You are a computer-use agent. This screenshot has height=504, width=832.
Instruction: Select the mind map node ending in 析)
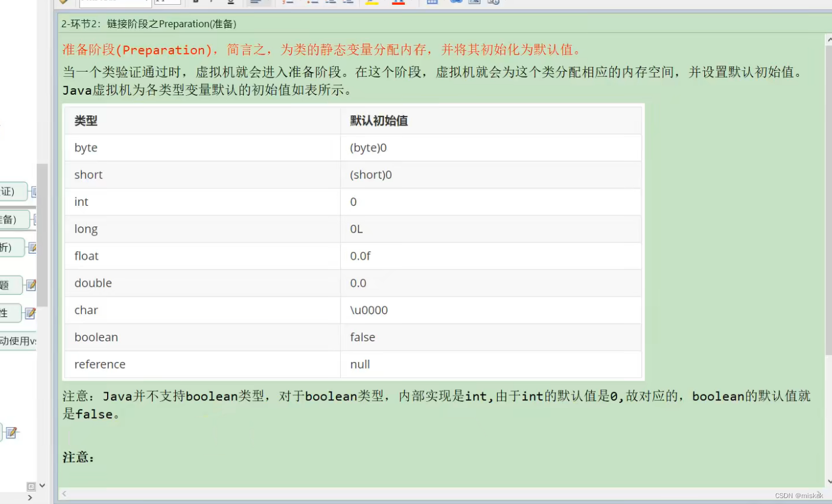point(12,247)
